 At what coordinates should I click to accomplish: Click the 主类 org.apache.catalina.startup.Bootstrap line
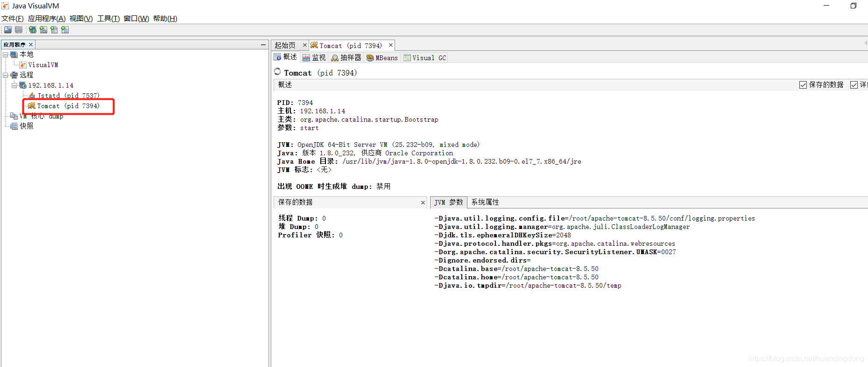[358, 119]
